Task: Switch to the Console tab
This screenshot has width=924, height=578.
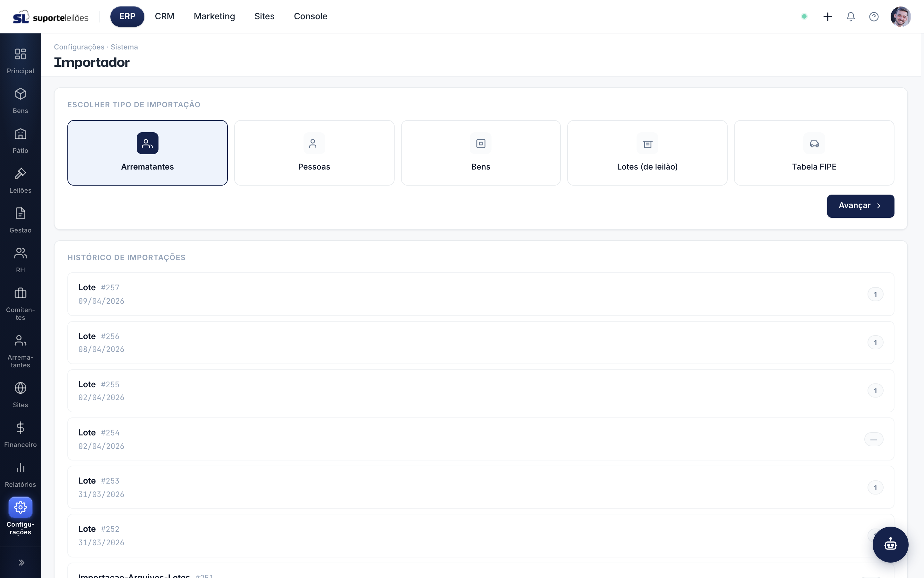Action: coord(311,16)
